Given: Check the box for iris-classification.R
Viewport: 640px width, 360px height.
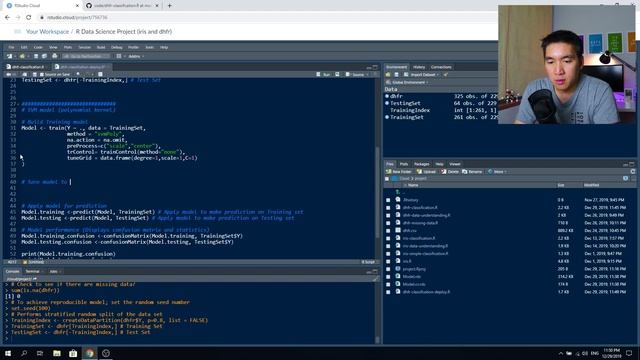Looking at the screenshot, I should tap(388, 239).
